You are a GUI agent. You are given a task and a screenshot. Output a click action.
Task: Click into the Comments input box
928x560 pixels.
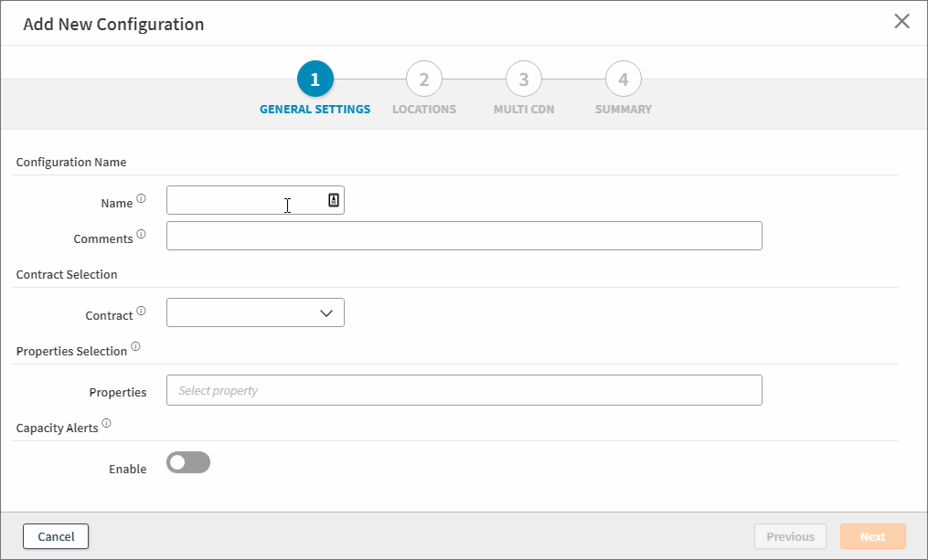click(x=464, y=236)
